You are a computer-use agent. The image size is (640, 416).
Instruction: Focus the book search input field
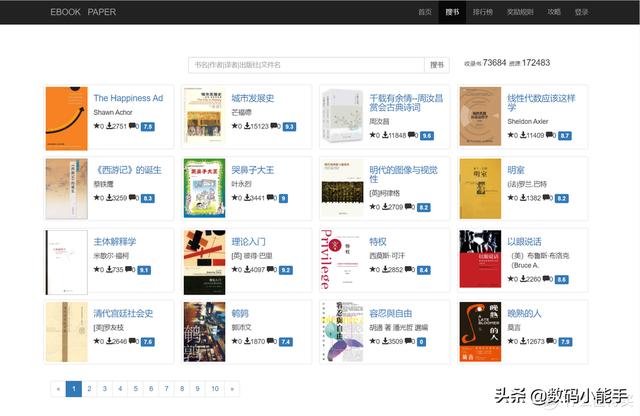[306, 64]
